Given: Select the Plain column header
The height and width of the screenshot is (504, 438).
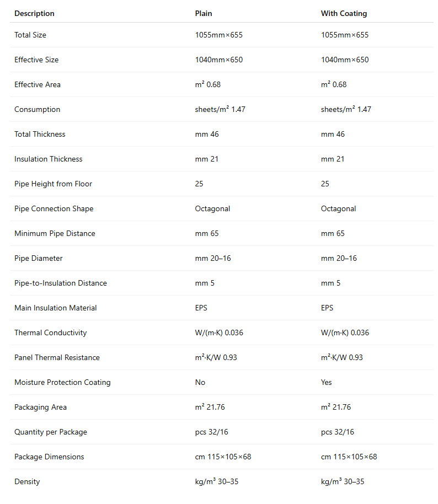Looking at the screenshot, I should pyautogui.click(x=204, y=13).
